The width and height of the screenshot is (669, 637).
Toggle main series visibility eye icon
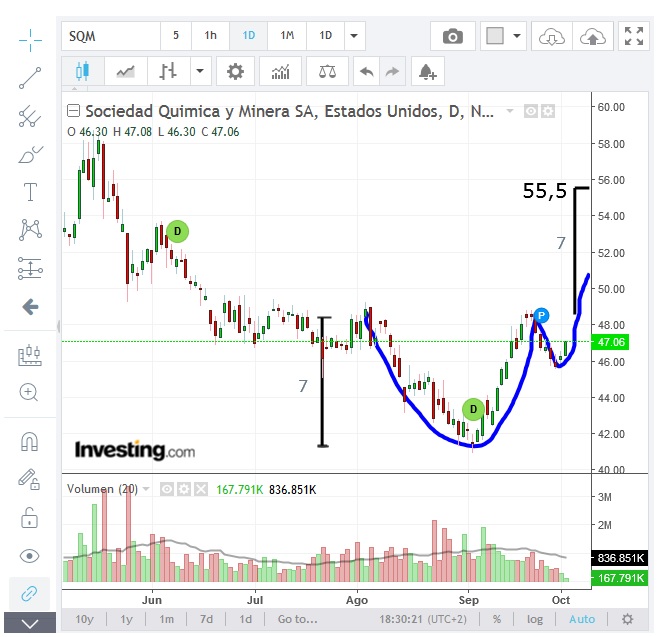[x=531, y=112]
